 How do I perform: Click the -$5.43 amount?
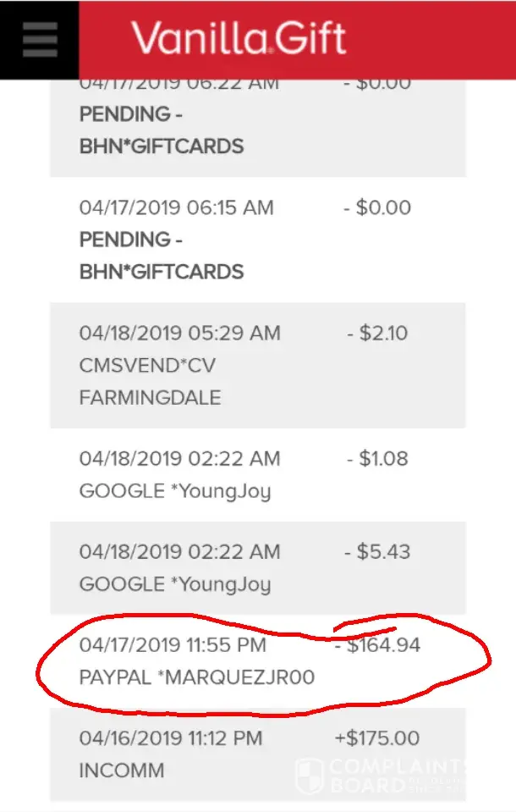pos(376,552)
